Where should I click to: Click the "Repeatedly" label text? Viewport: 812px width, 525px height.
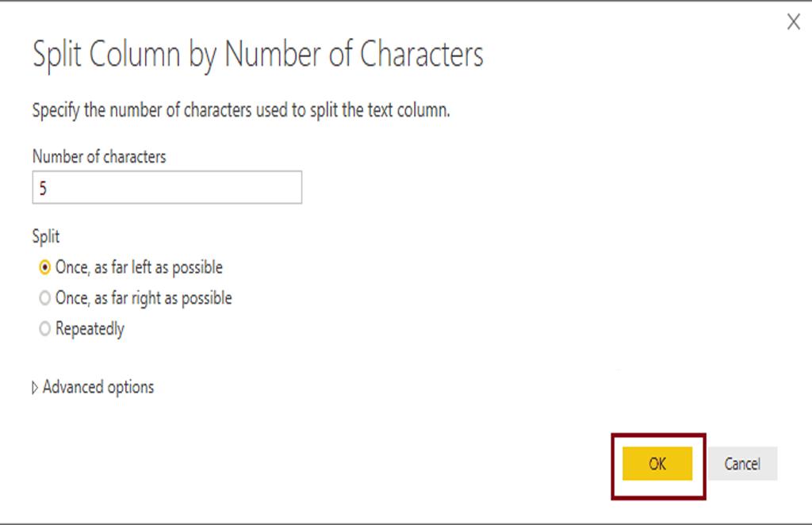click(90, 329)
